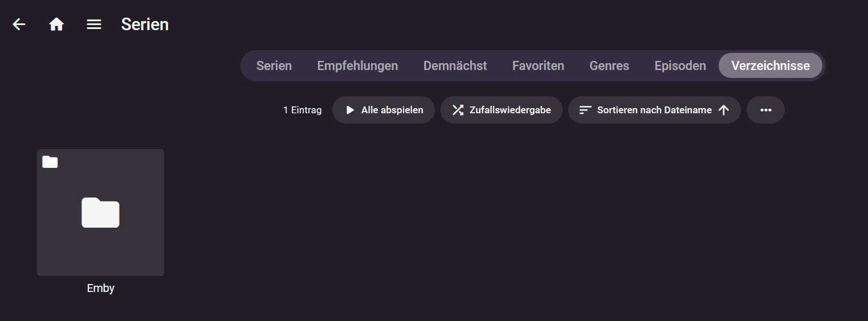Show the Favoriten tab

tap(538, 65)
